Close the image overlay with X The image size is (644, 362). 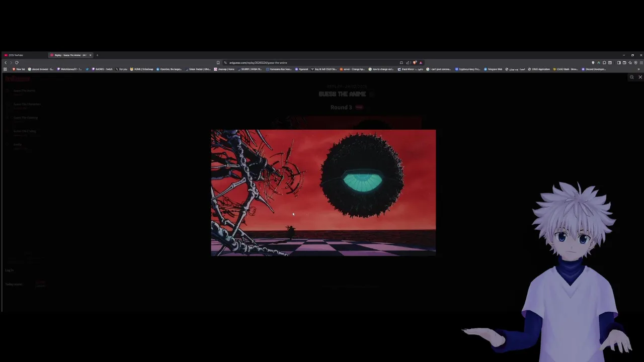(640, 77)
